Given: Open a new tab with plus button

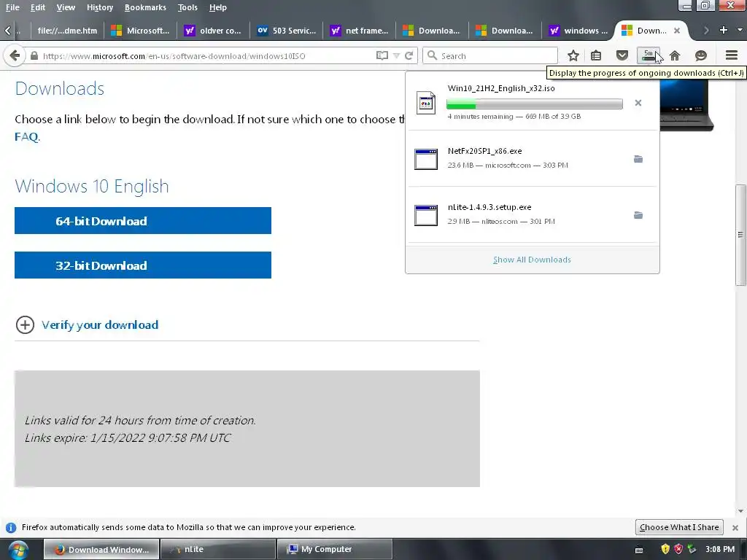Looking at the screenshot, I should [x=723, y=30].
